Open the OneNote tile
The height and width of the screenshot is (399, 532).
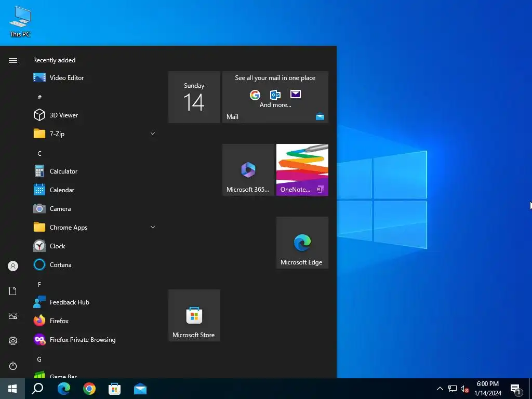coord(302,170)
